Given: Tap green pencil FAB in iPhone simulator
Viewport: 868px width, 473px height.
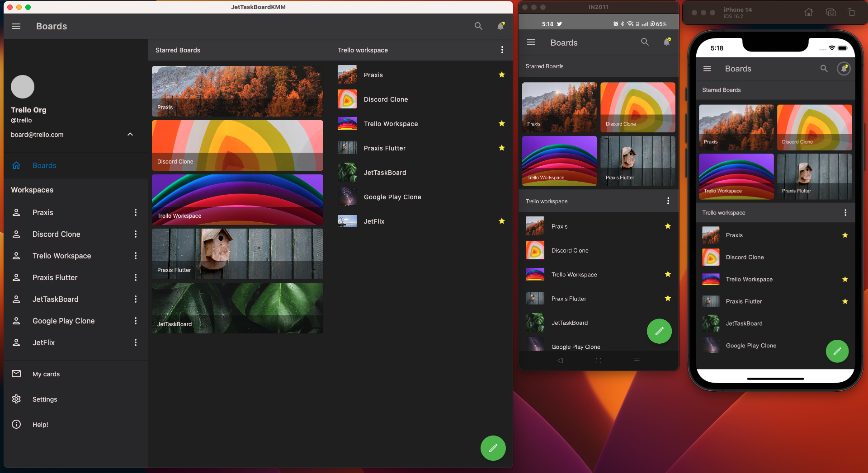Looking at the screenshot, I should tap(837, 351).
